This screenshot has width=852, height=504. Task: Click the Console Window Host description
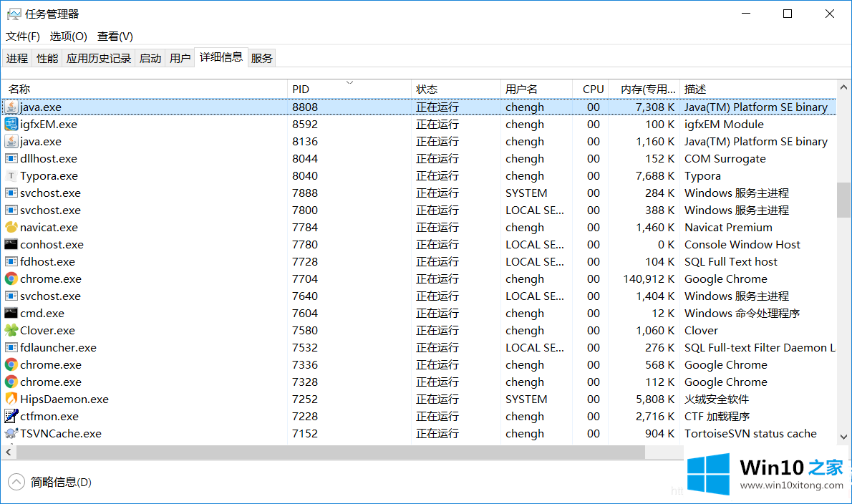742,244
